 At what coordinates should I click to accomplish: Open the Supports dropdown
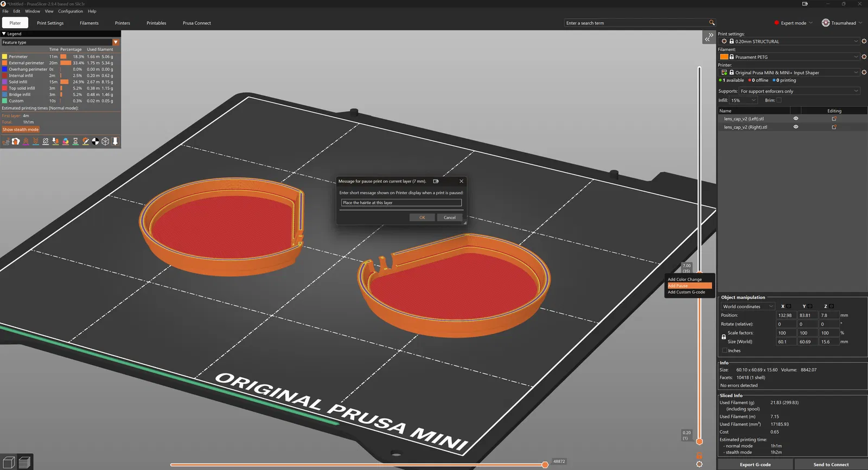(800, 91)
